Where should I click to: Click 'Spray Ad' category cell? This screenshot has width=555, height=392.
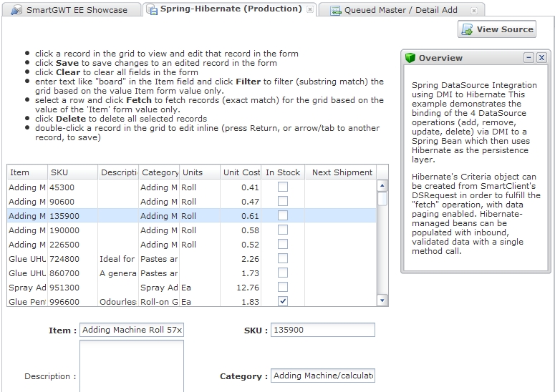159,288
